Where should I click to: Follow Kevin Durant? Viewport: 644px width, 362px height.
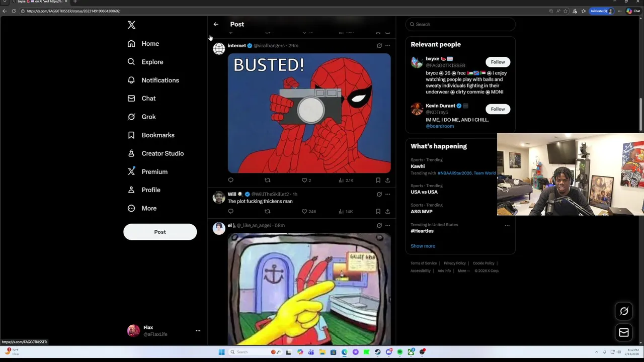click(x=498, y=109)
